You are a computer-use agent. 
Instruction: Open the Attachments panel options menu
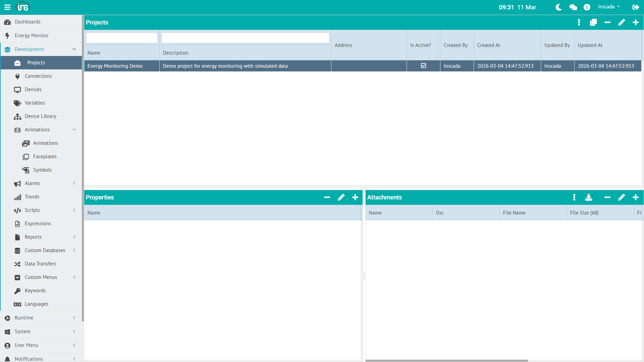coord(574,197)
